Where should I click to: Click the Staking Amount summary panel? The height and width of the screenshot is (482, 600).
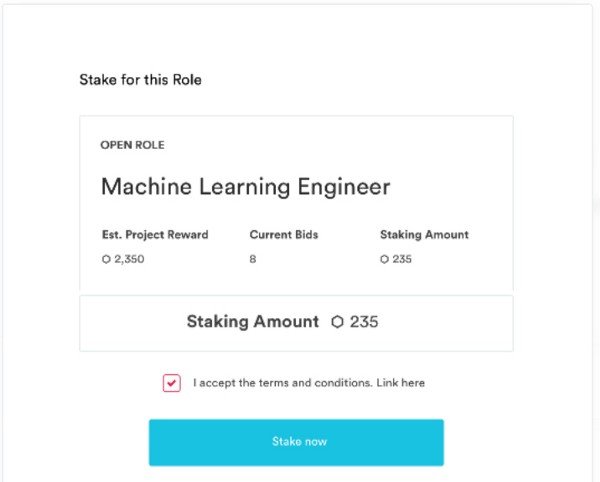[296, 323]
